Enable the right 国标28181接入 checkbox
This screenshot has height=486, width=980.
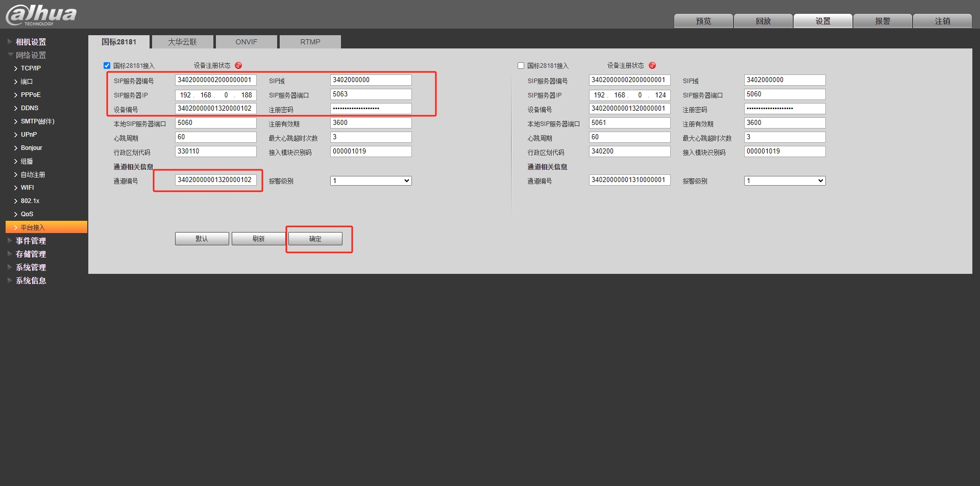point(521,66)
